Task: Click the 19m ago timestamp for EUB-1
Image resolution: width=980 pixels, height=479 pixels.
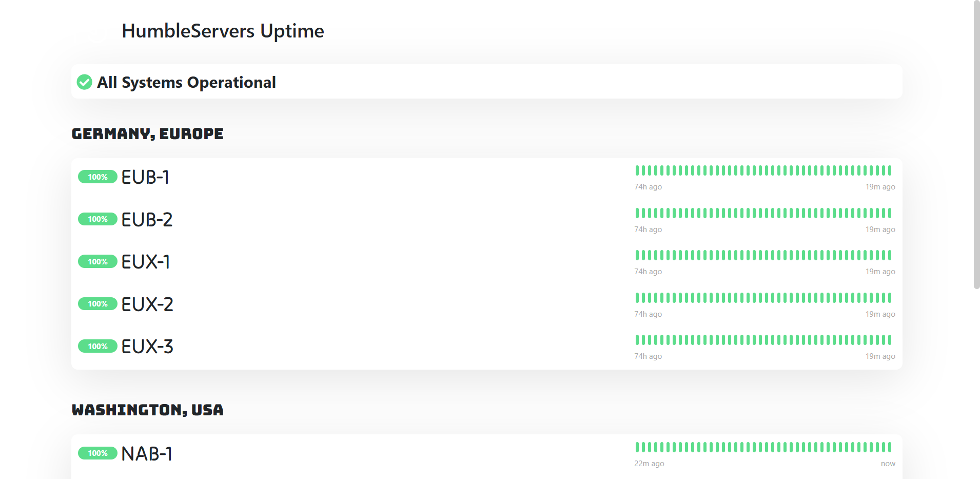Action: pyautogui.click(x=880, y=186)
